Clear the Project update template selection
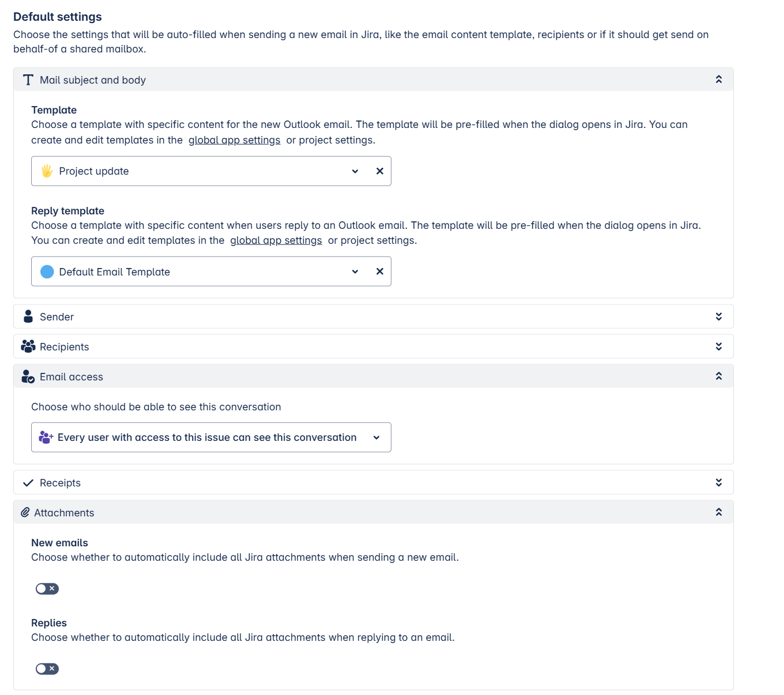The image size is (784, 695). (379, 171)
